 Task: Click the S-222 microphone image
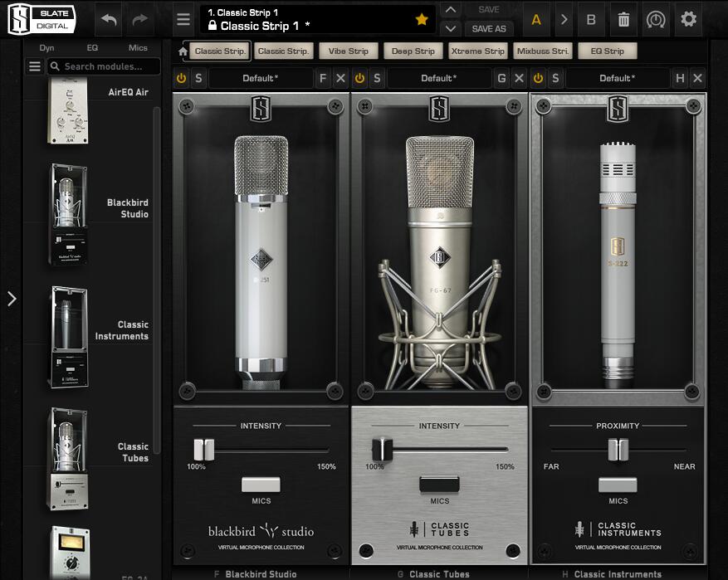point(618,265)
